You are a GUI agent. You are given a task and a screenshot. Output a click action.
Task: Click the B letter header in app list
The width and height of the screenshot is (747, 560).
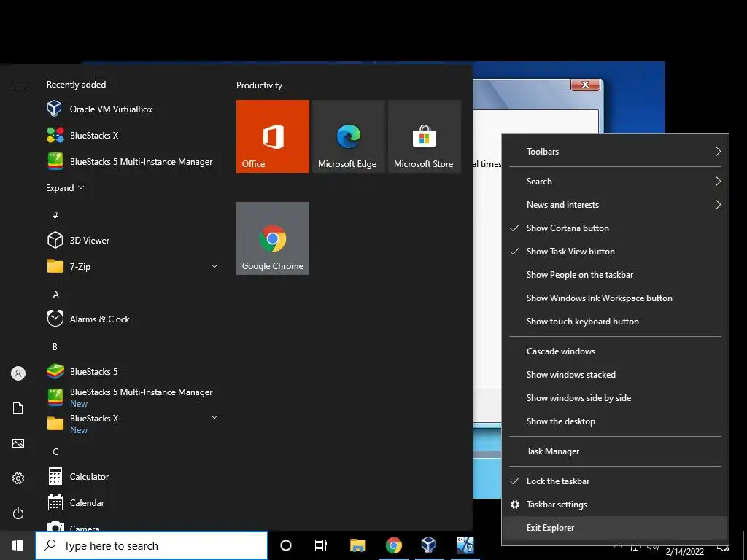click(x=55, y=346)
